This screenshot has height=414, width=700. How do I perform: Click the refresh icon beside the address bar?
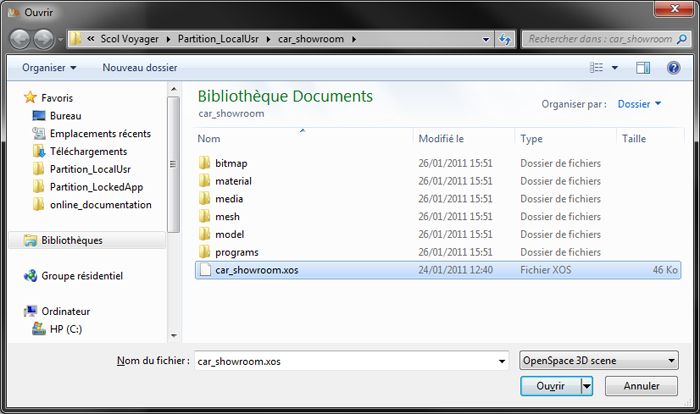pyautogui.click(x=505, y=39)
